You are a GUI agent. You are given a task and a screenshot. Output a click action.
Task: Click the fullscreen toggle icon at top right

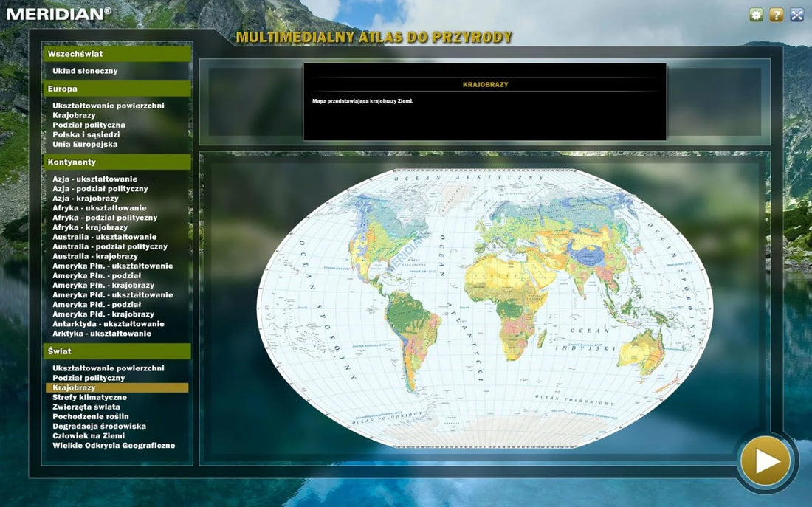(x=796, y=15)
